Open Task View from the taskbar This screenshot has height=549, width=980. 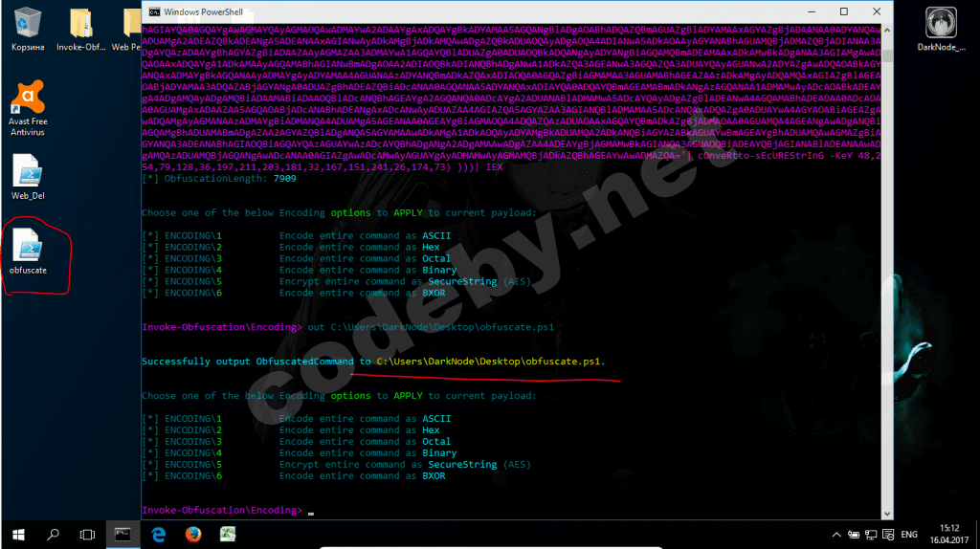coord(87,535)
